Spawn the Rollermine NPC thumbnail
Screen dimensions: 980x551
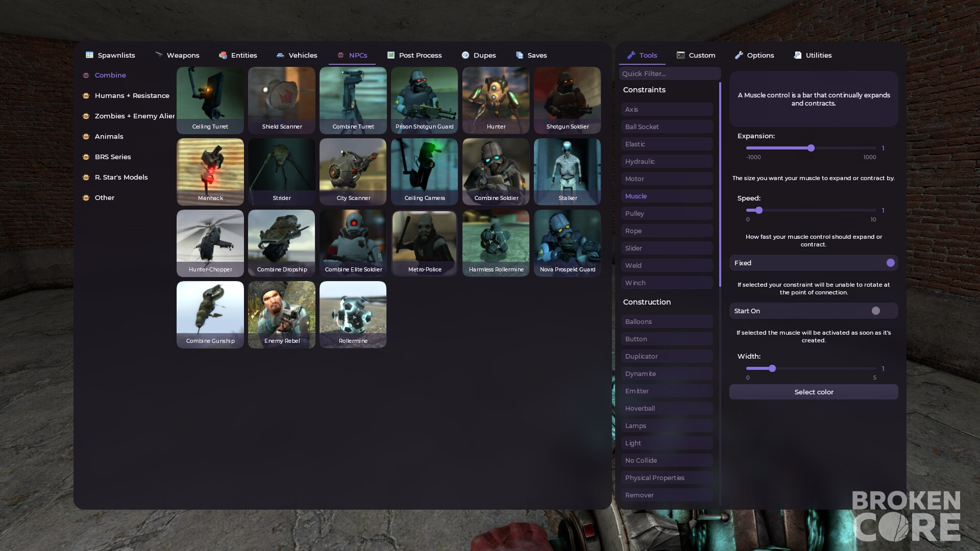353,314
